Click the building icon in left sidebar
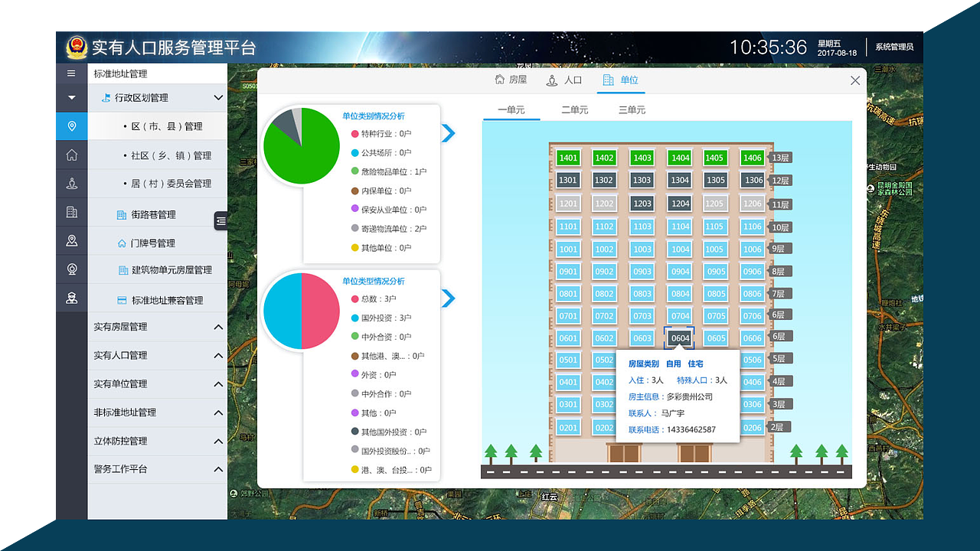 (x=70, y=212)
